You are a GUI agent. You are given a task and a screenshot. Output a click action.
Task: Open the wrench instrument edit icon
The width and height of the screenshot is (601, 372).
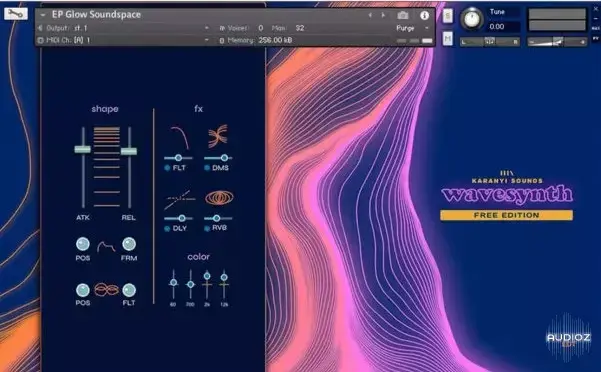pos(16,14)
